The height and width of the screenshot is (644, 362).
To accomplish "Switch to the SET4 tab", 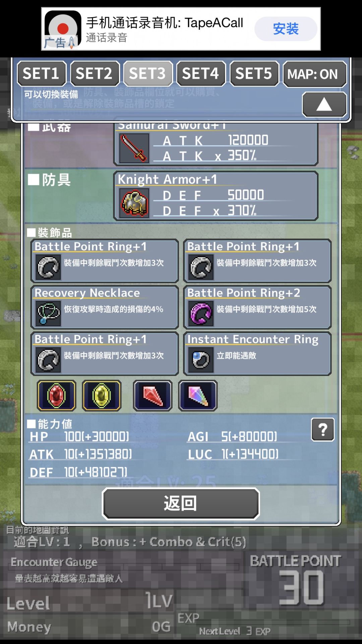I will click(x=201, y=73).
